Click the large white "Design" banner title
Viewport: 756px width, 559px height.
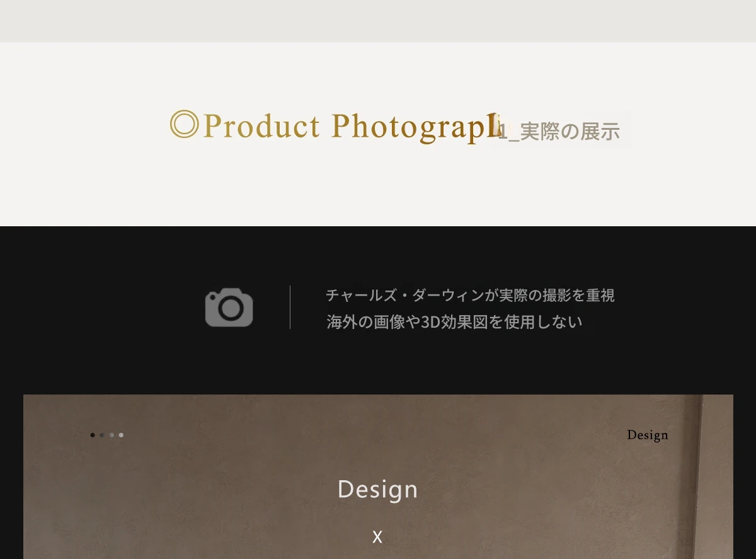point(377,489)
